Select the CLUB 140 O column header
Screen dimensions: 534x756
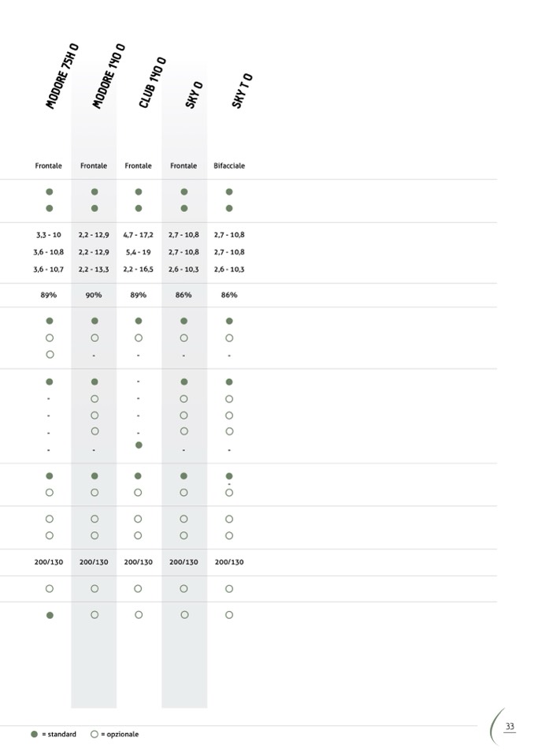click(152, 83)
